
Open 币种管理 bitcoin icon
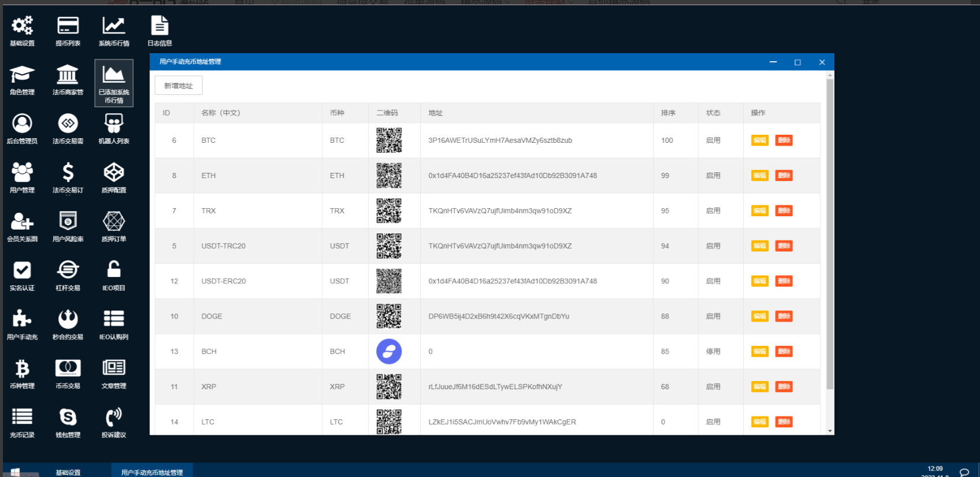(x=22, y=368)
